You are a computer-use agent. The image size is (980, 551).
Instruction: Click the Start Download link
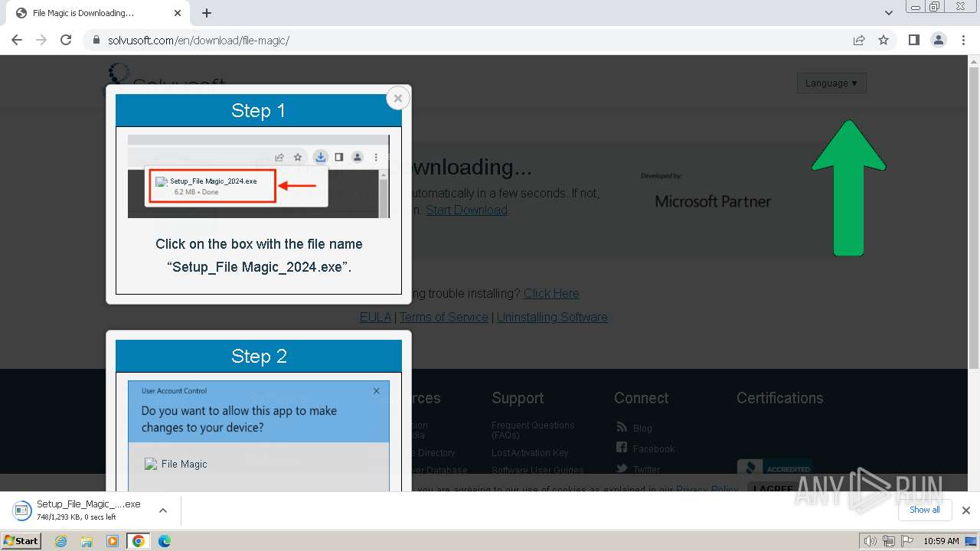[466, 210]
